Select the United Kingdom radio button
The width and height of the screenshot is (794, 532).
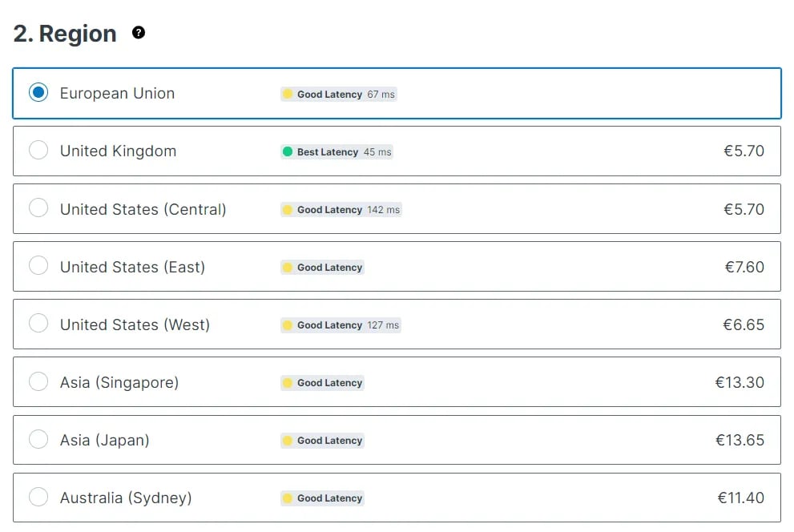tap(38, 150)
